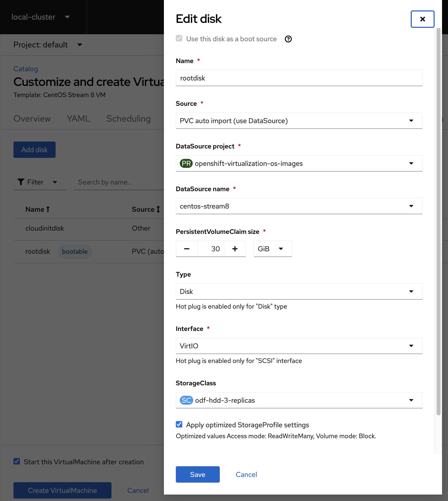Click the green PR project badge
448x501 pixels.
coord(186,163)
